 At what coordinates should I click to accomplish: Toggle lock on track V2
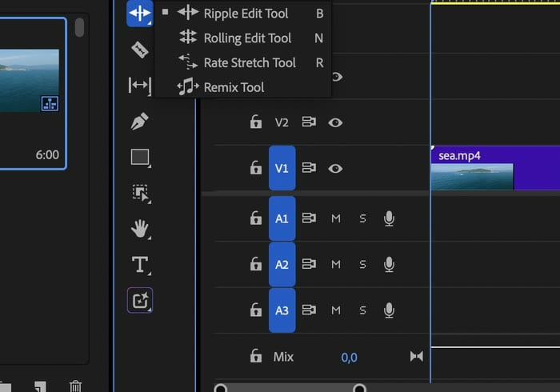(x=256, y=122)
